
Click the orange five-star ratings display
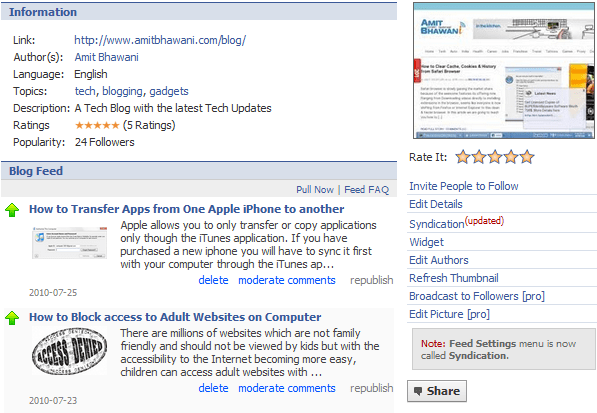coord(97,125)
